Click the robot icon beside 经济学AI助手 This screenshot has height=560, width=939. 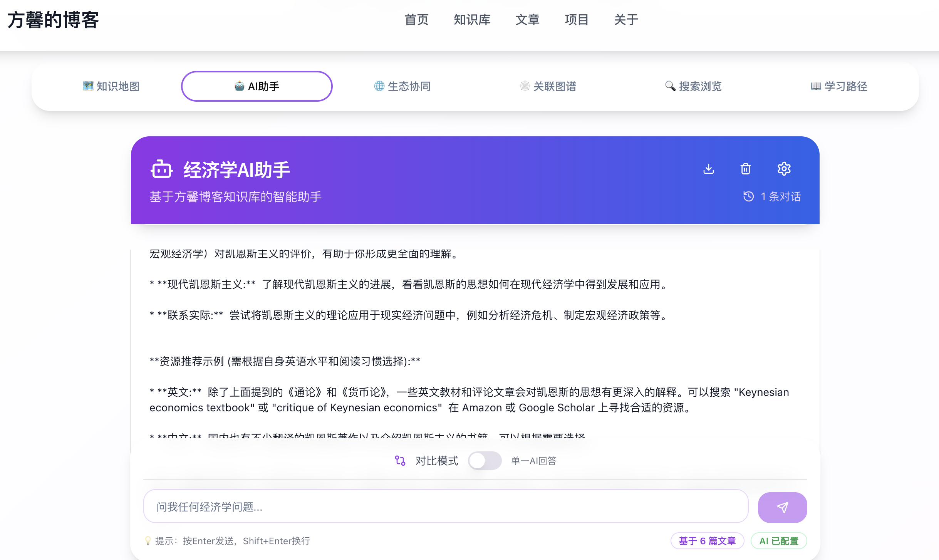pos(161,169)
